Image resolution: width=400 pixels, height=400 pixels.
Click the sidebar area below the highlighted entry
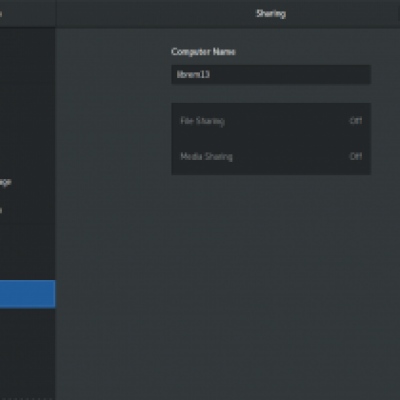click(27, 353)
